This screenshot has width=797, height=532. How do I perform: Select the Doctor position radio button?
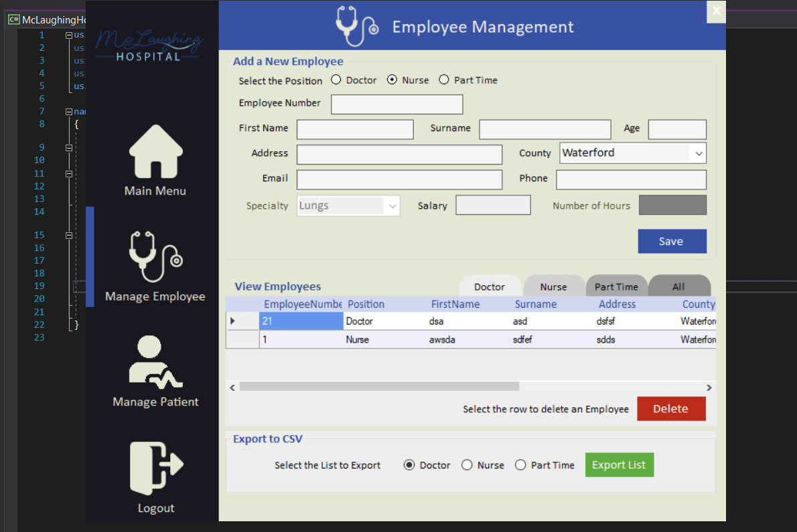[336, 79]
